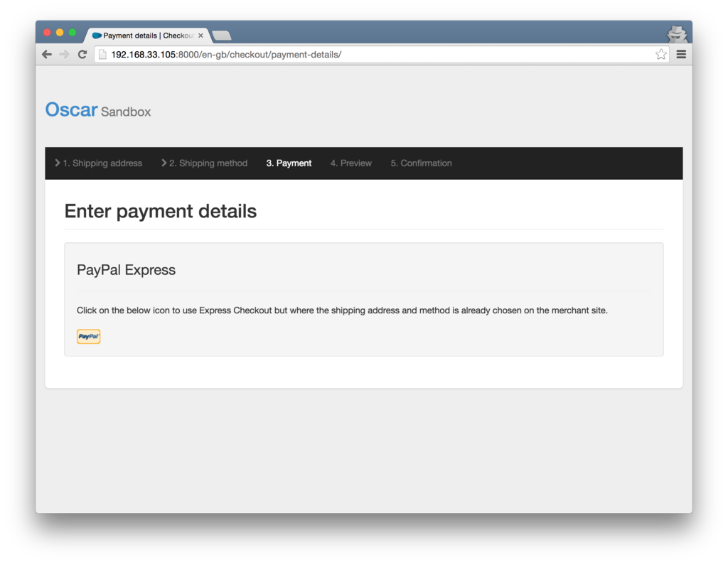Viewport: 728px width, 564px height.
Task: Open a new browser tab
Action: (222, 36)
